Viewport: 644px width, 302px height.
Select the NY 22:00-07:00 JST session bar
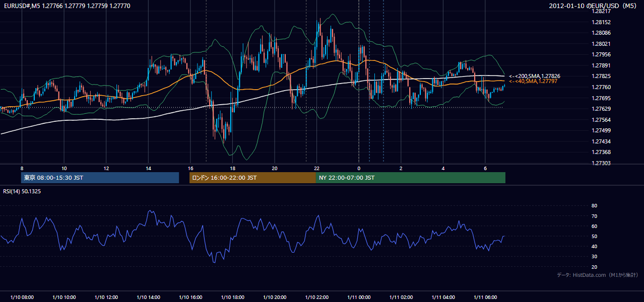tap(411, 178)
